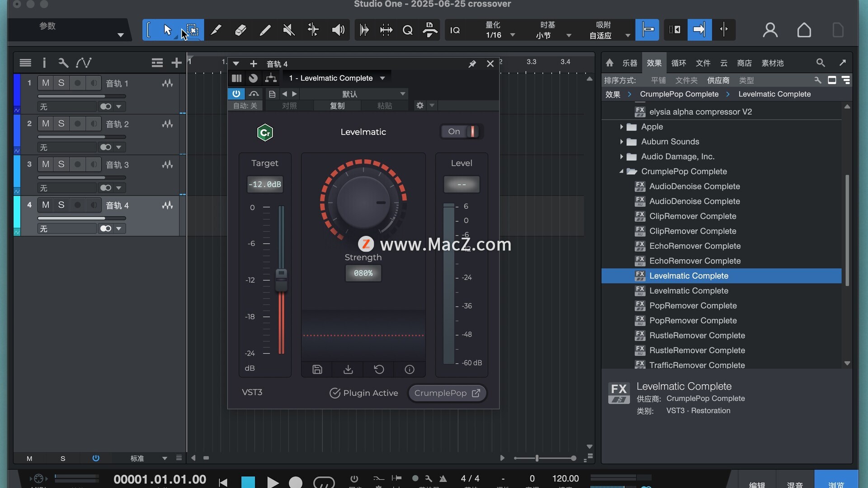Open the user account icon

(770, 30)
